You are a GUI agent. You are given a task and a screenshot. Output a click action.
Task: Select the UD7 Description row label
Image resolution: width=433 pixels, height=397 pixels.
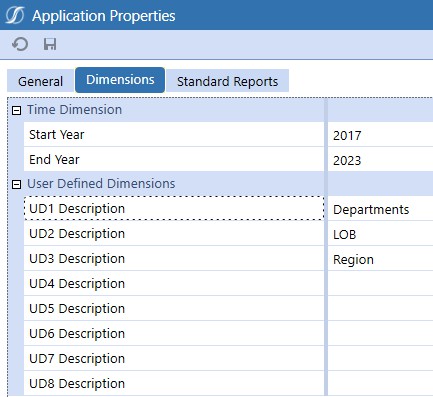[x=174, y=359]
